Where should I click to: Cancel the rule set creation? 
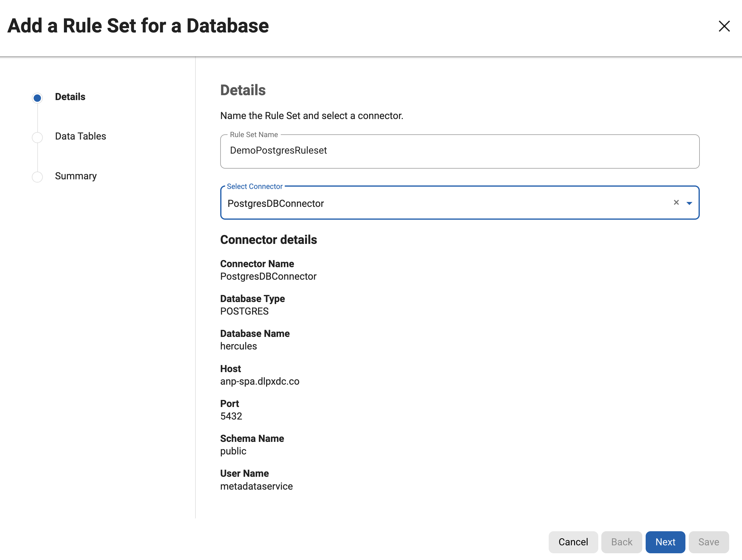click(x=573, y=542)
